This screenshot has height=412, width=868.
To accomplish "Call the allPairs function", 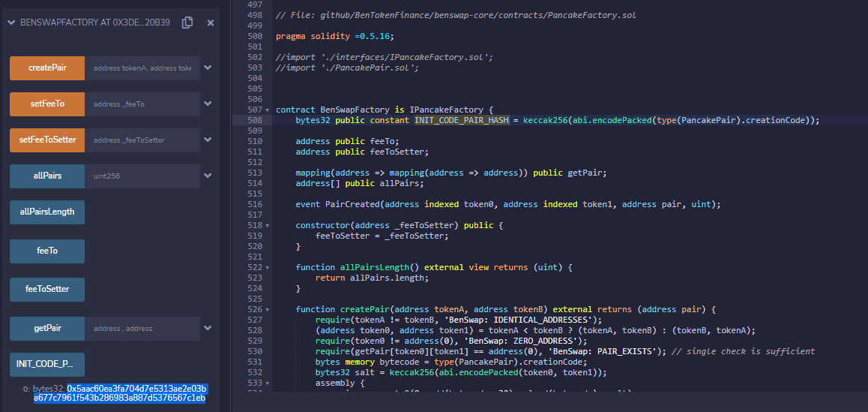I will (x=47, y=176).
